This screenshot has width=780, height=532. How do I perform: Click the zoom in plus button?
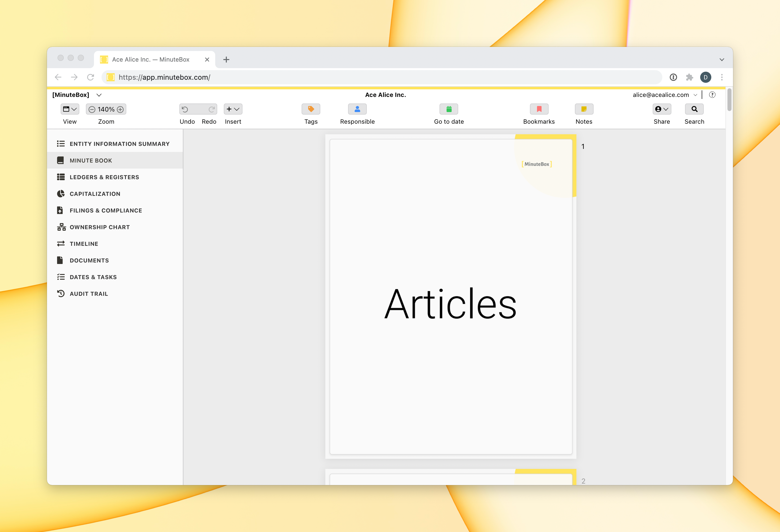click(x=120, y=109)
